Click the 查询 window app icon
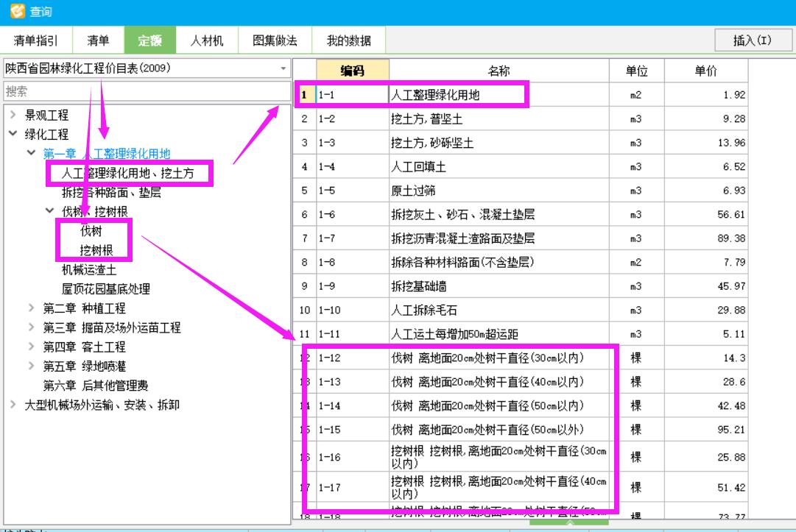Viewport: 796px width, 532px height. [x=17, y=10]
